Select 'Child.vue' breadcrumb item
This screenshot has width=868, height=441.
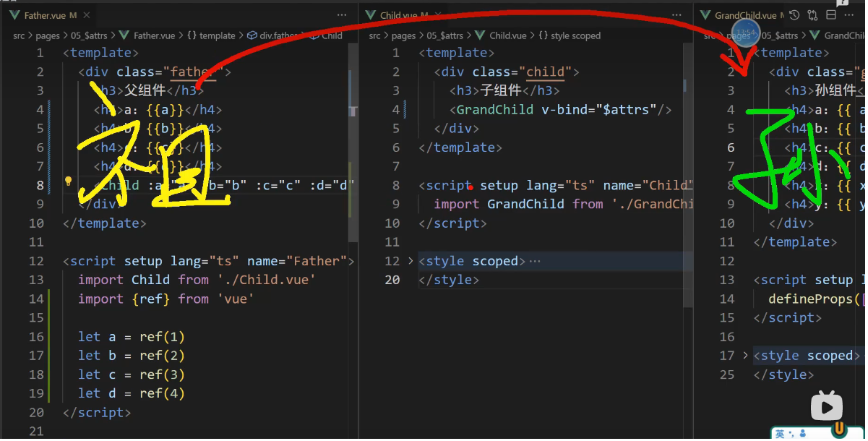coord(508,35)
